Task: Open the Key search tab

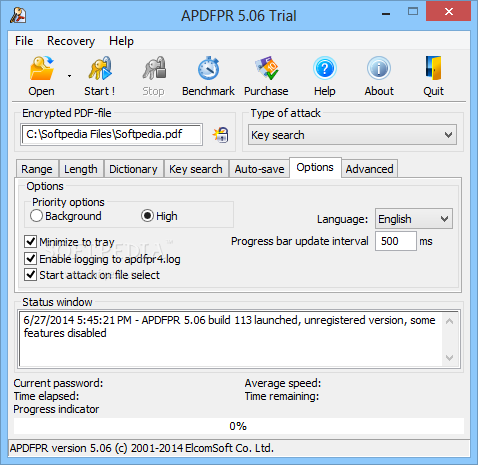Action: click(196, 169)
